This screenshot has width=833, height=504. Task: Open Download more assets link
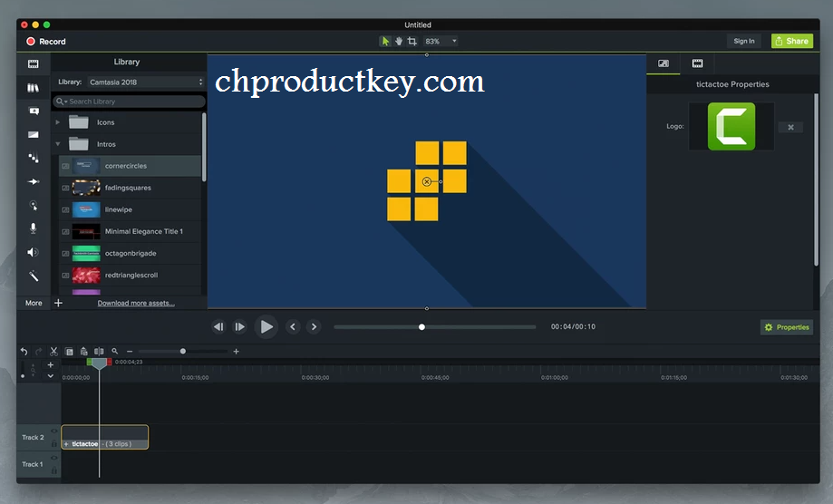(136, 304)
